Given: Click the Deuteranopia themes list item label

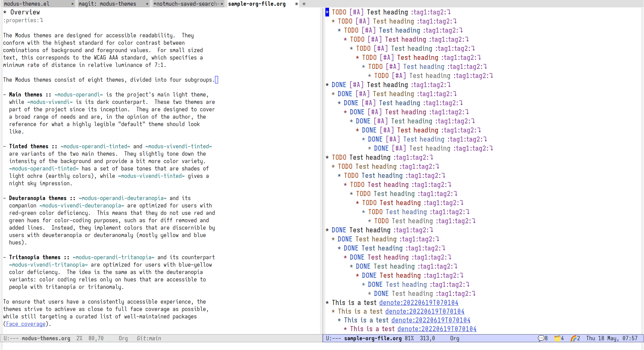Looking at the screenshot, I should 38,198.
